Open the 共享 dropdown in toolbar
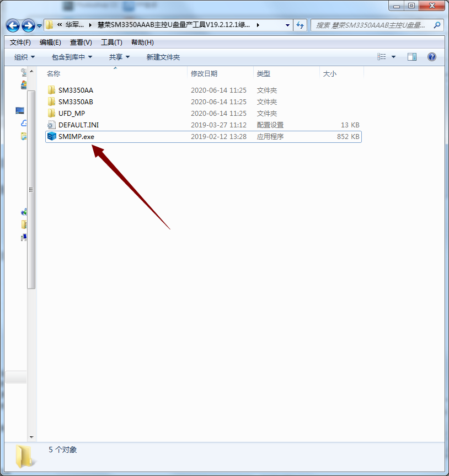This screenshot has height=476, width=449. [x=119, y=57]
